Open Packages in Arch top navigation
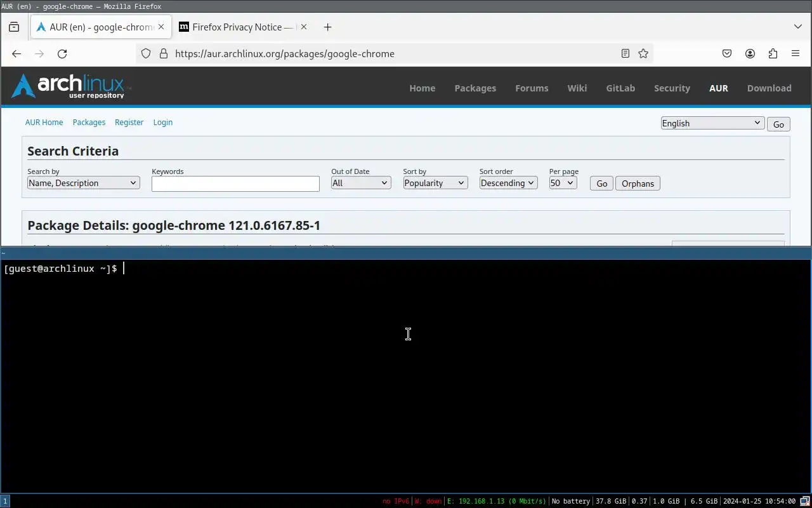The height and width of the screenshot is (508, 812). click(x=475, y=88)
